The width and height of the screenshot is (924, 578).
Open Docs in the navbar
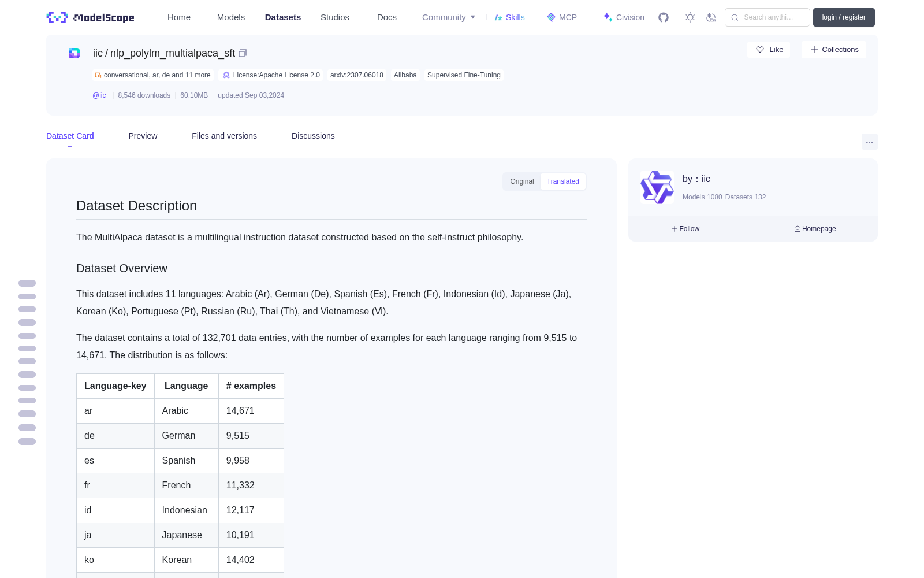[x=387, y=17]
